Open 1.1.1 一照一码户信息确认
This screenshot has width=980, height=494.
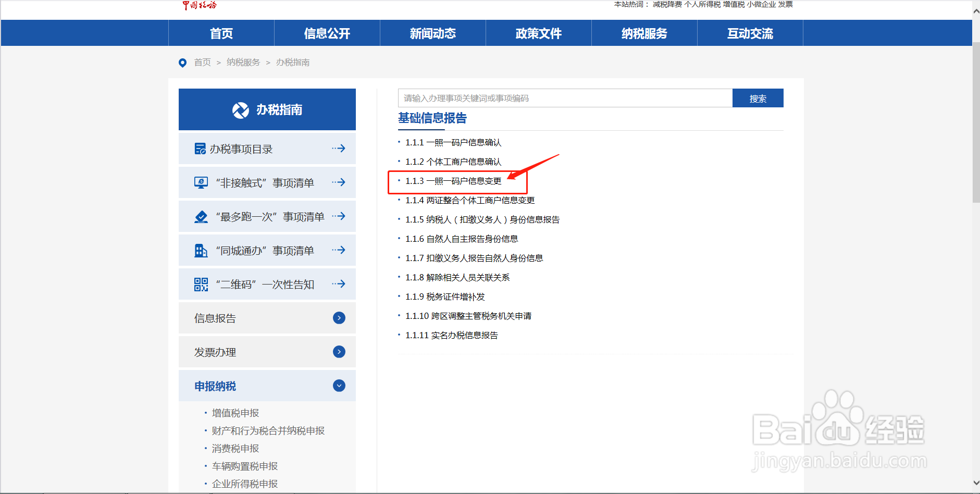[453, 143]
